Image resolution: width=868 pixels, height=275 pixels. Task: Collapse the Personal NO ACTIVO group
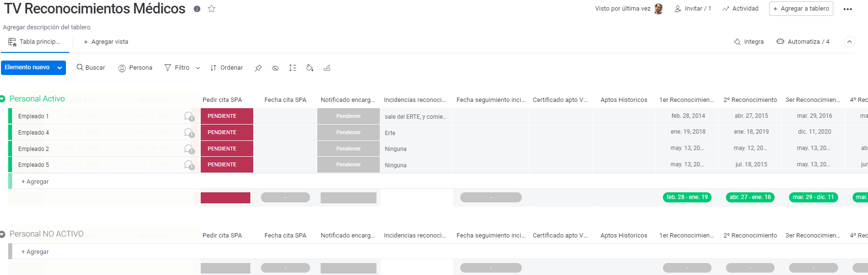[x=3, y=234]
